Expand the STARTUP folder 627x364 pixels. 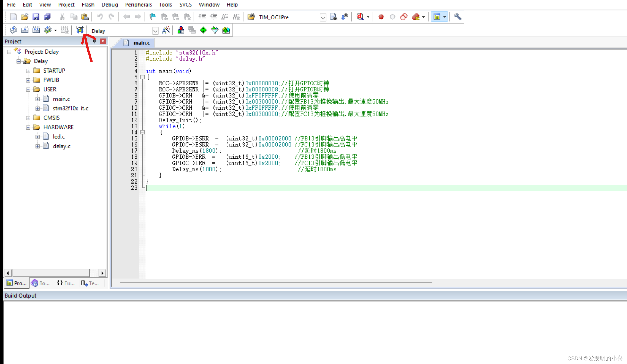point(28,71)
